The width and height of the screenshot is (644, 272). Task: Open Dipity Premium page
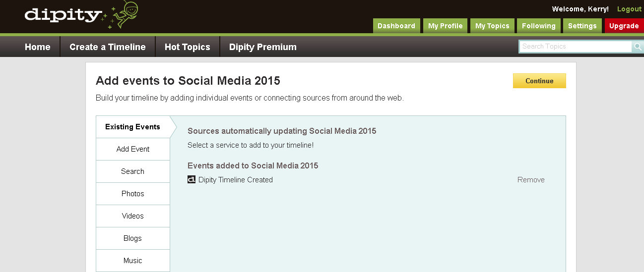[262, 47]
